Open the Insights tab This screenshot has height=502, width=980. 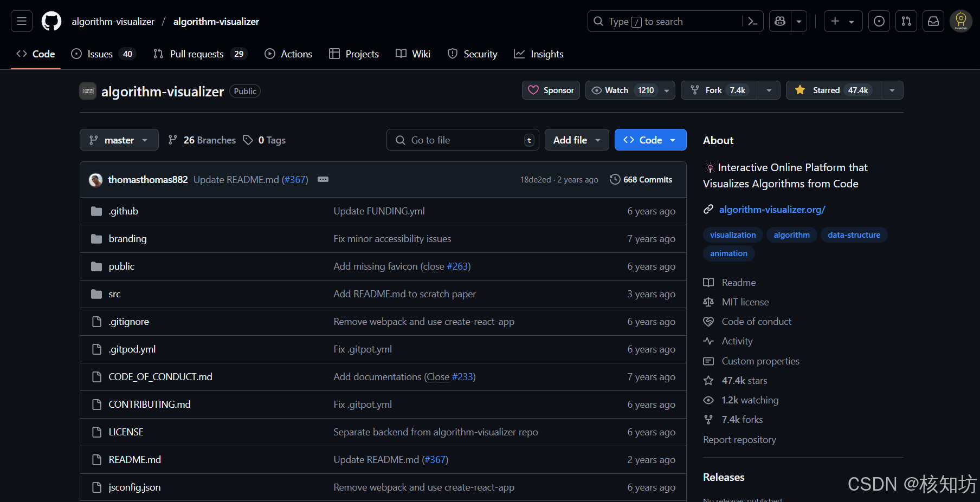[x=539, y=54]
